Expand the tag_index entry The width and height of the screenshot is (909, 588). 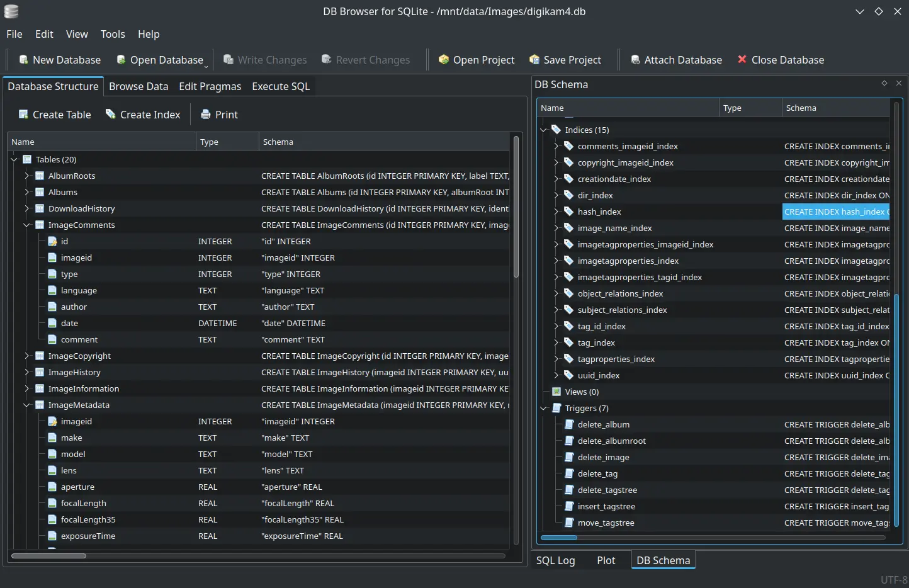tap(556, 342)
